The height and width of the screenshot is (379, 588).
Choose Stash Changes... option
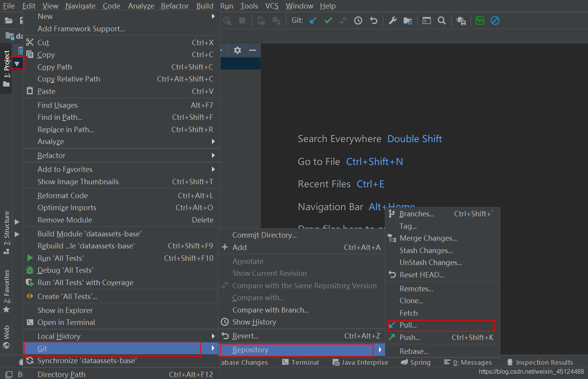click(x=442, y=250)
